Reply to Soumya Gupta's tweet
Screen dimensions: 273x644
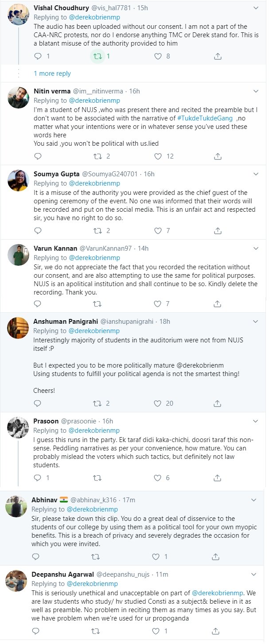(x=38, y=230)
